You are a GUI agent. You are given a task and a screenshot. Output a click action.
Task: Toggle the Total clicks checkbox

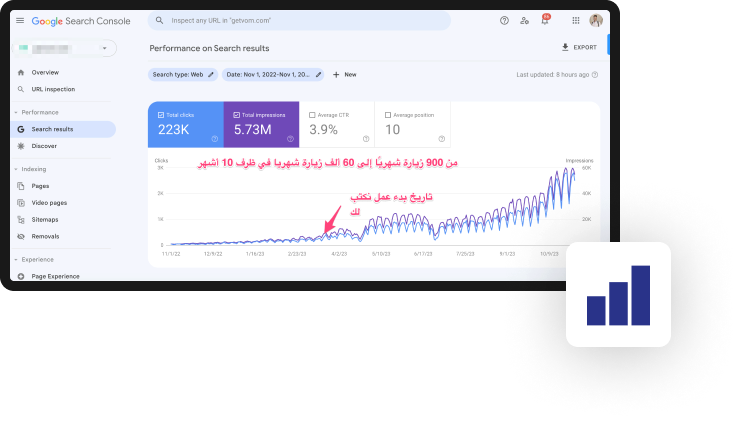(162, 115)
